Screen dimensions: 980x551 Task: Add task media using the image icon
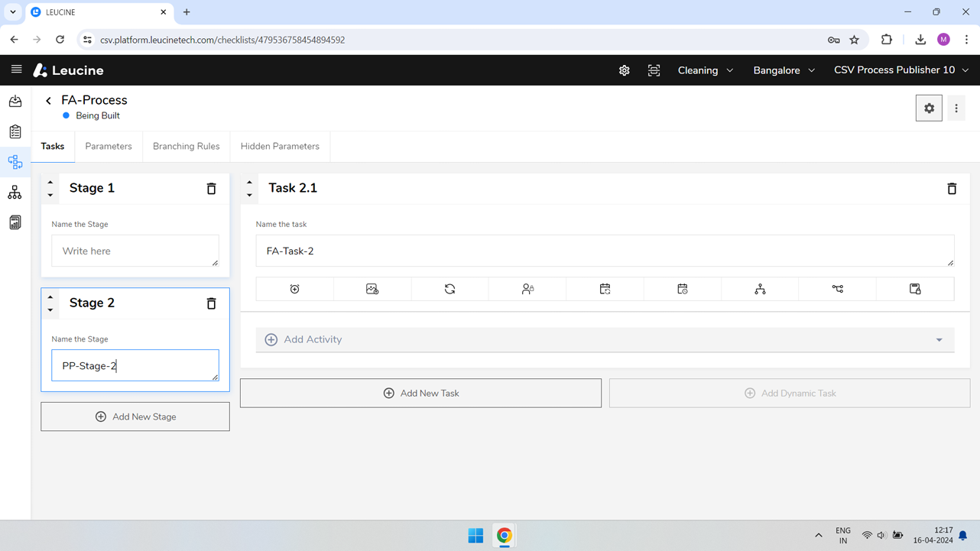point(372,289)
